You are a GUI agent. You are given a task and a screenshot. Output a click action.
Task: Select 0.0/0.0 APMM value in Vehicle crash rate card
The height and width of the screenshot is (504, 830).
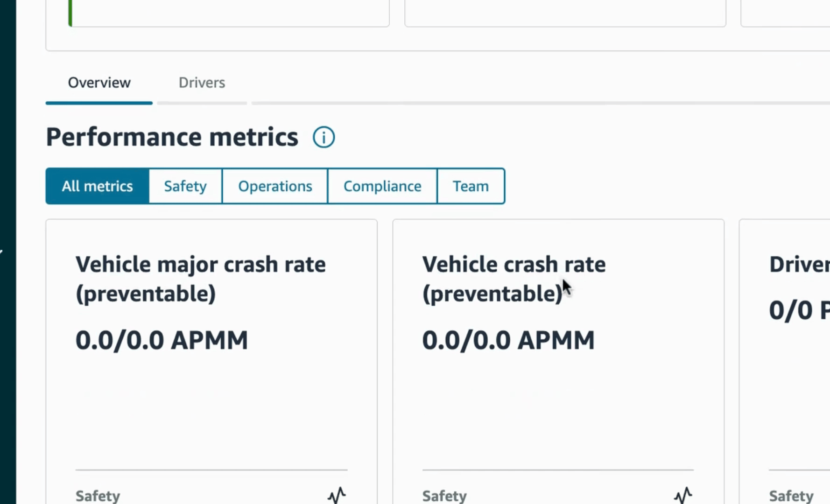tap(508, 340)
